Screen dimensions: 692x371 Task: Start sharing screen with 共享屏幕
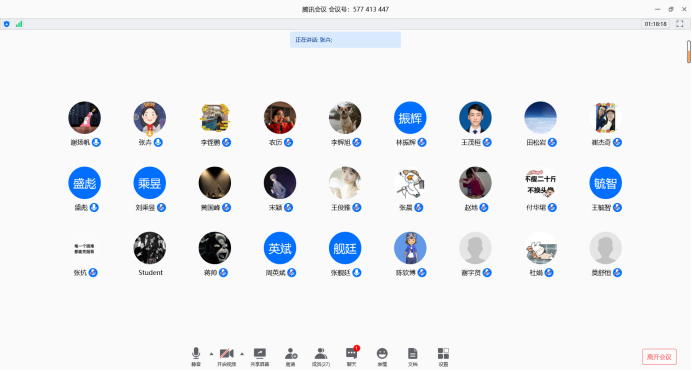(260, 357)
